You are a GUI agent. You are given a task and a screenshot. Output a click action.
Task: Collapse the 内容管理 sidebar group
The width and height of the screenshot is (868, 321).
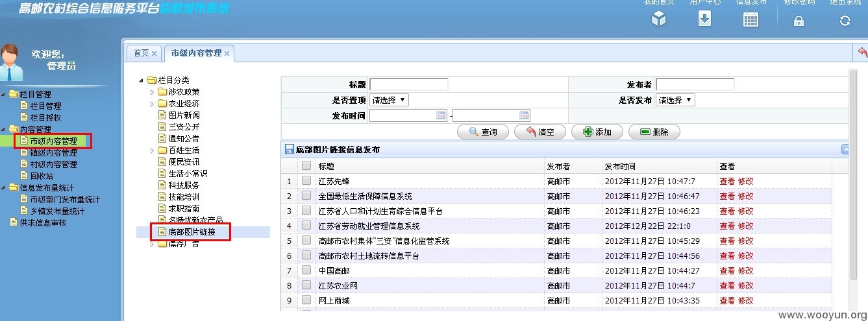tap(4, 130)
